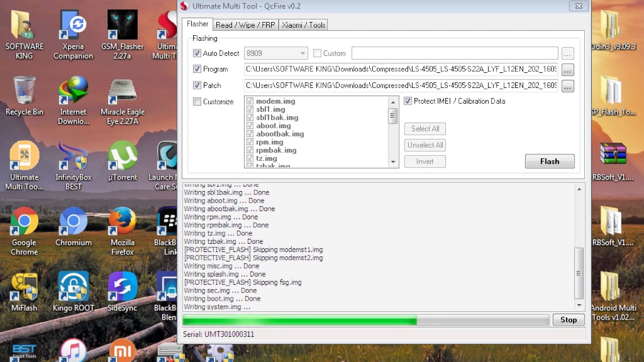
Task: Select the Ultimate Multi Tool desktop shortcut with wrench icon
Action: (24, 165)
